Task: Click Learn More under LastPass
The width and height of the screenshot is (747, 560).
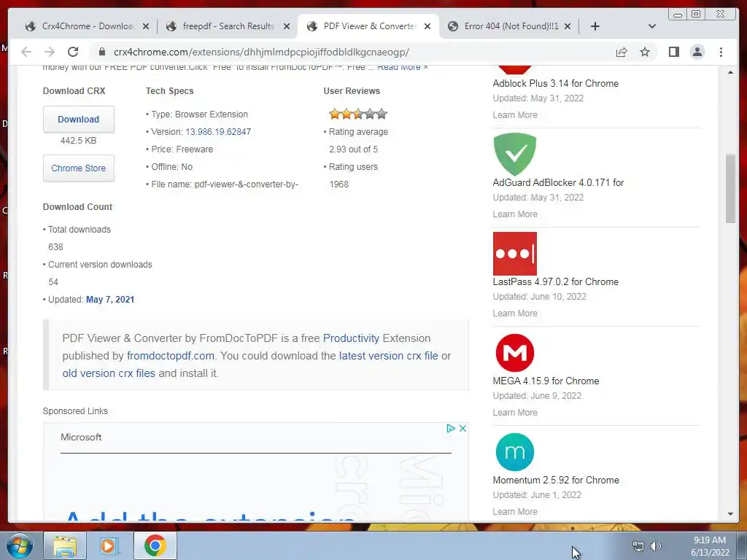Action: click(x=515, y=314)
